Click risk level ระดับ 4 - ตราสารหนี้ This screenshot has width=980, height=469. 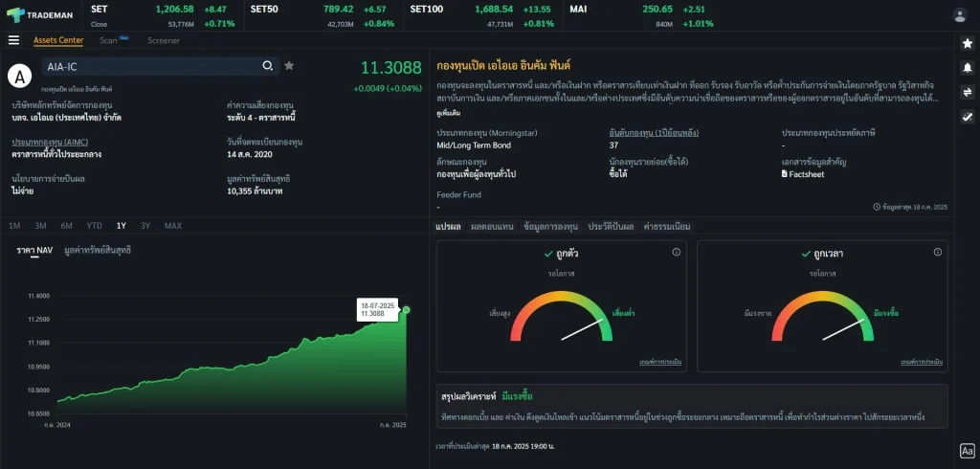(x=261, y=117)
